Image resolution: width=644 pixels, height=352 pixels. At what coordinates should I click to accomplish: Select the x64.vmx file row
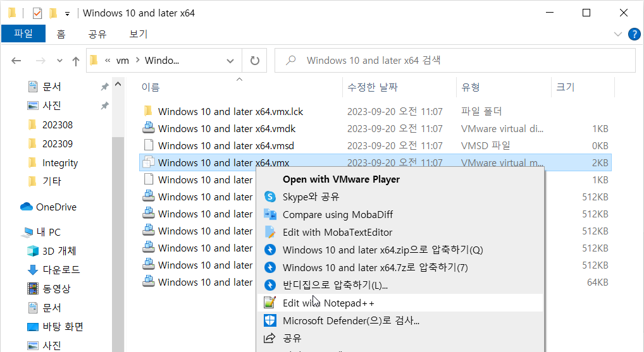coord(375,162)
